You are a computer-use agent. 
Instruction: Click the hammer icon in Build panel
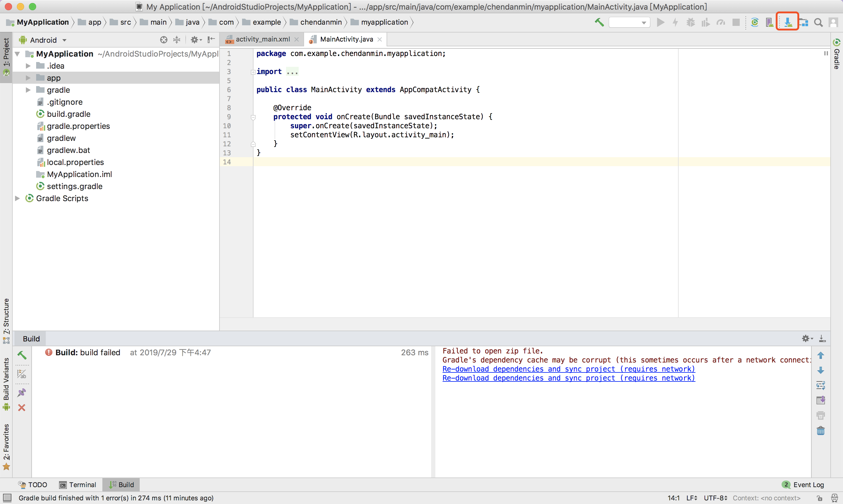click(22, 355)
